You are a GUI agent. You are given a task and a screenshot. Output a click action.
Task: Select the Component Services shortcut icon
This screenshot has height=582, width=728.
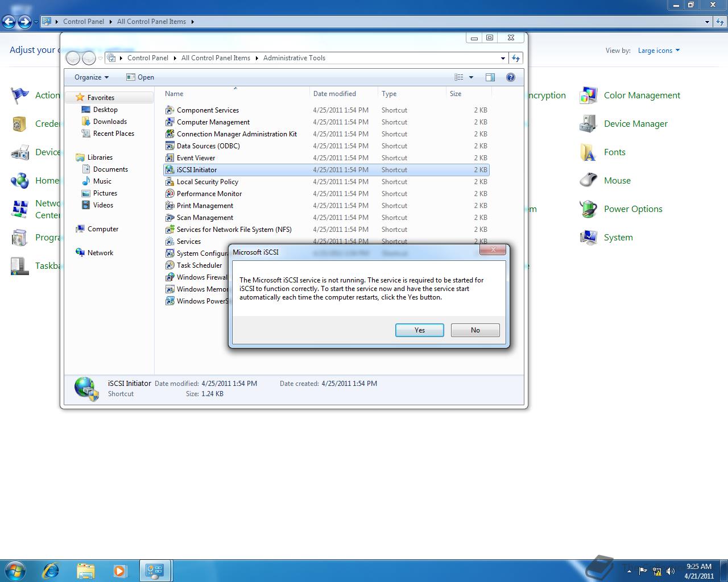169,110
